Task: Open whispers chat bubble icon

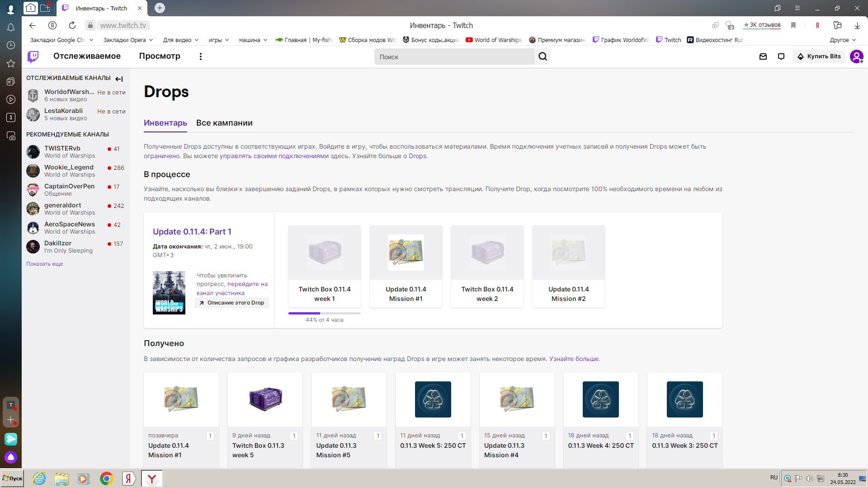Action: [781, 56]
